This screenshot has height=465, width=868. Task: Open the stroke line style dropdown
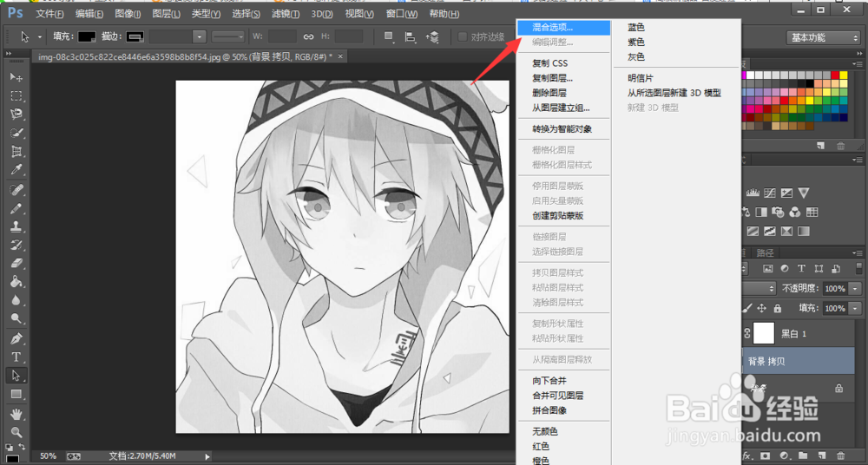click(228, 37)
